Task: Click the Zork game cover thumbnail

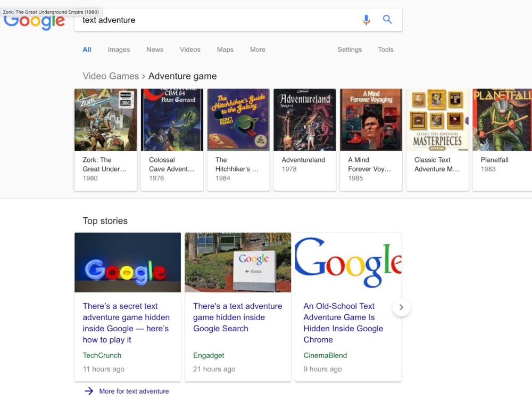Action: coord(105,120)
